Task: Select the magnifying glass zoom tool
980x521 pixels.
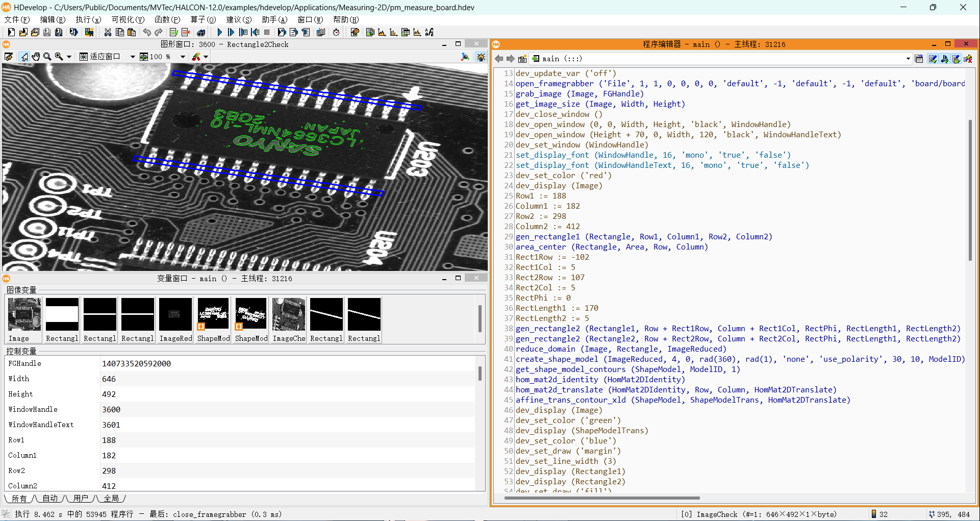Action: coord(47,57)
